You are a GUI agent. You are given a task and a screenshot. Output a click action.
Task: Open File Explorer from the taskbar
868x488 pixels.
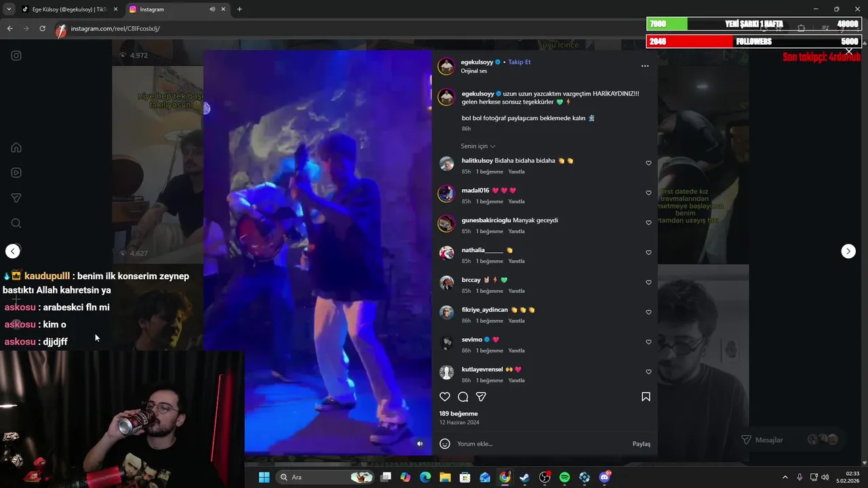click(445, 477)
